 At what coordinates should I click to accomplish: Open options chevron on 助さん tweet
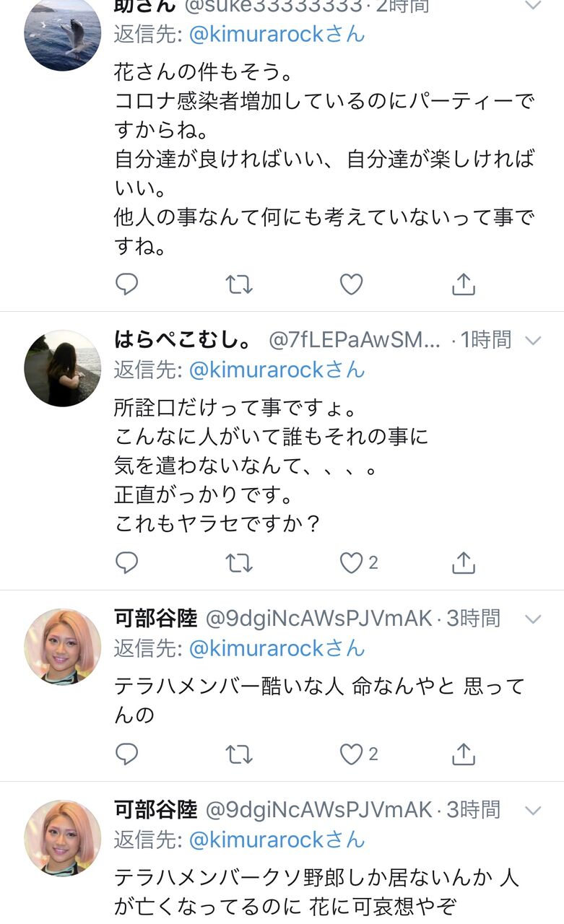[532, 6]
